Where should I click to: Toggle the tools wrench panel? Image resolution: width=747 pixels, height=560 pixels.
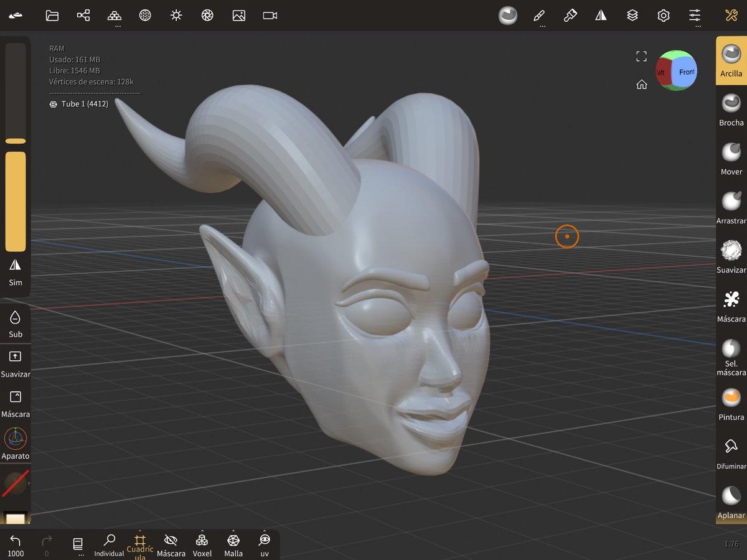[731, 16]
